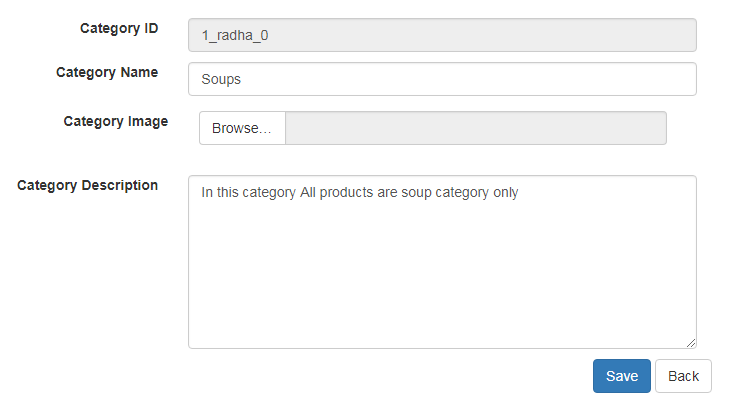This screenshot has width=746, height=404.
Task: Click the Category Name input field
Action: tap(440, 79)
